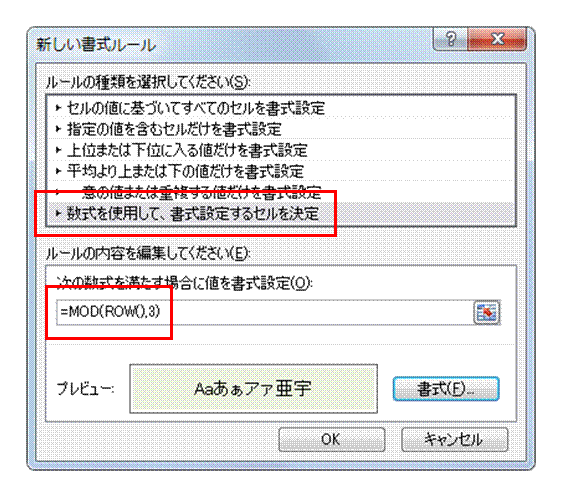Confirm the rule with OK

point(331,439)
